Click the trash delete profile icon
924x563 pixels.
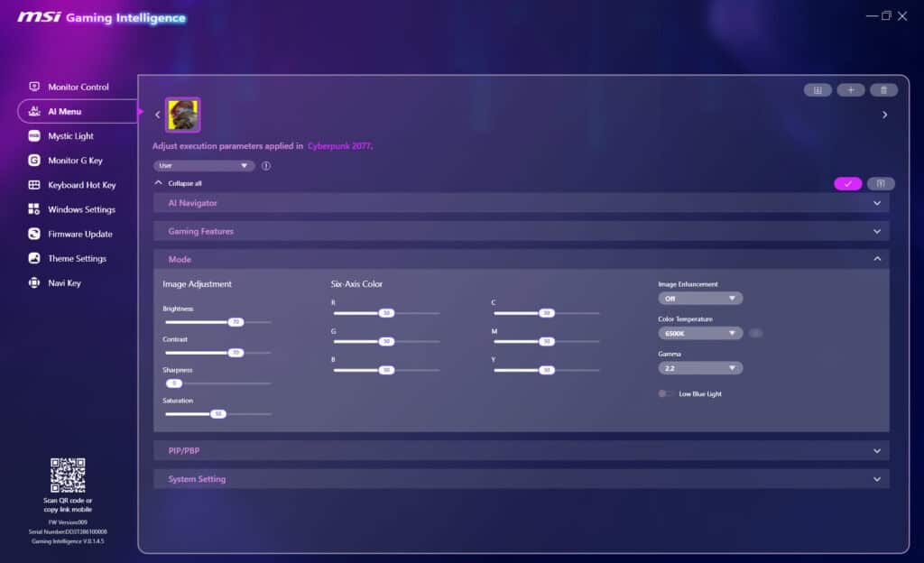point(882,90)
